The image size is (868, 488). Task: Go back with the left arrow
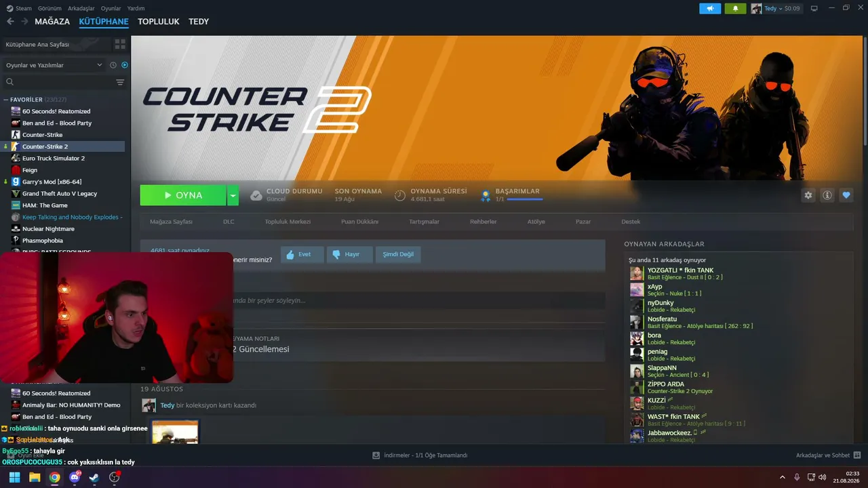coord(10,21)
